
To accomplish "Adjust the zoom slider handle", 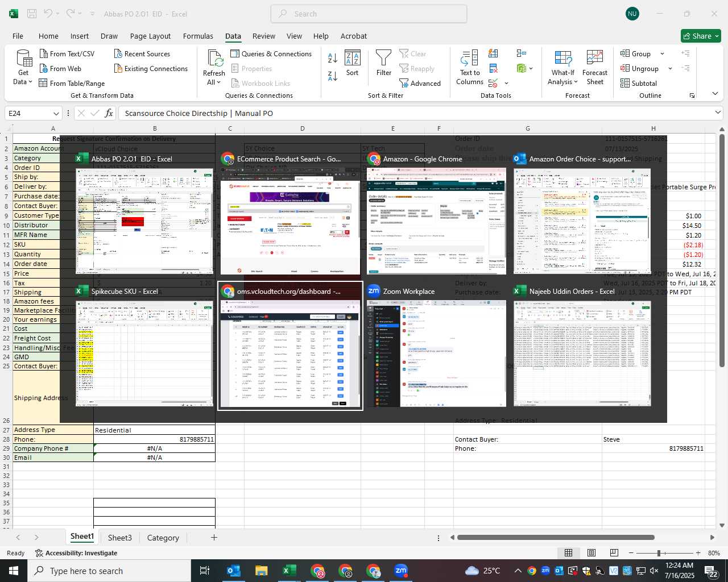I will pos(659,553).
